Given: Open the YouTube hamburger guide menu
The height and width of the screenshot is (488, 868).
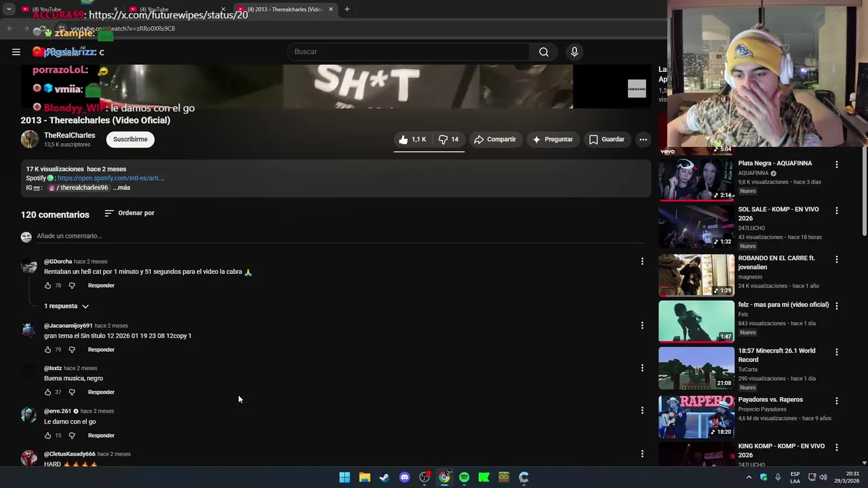Looking at the screenshot, I should tap(16, 52).
